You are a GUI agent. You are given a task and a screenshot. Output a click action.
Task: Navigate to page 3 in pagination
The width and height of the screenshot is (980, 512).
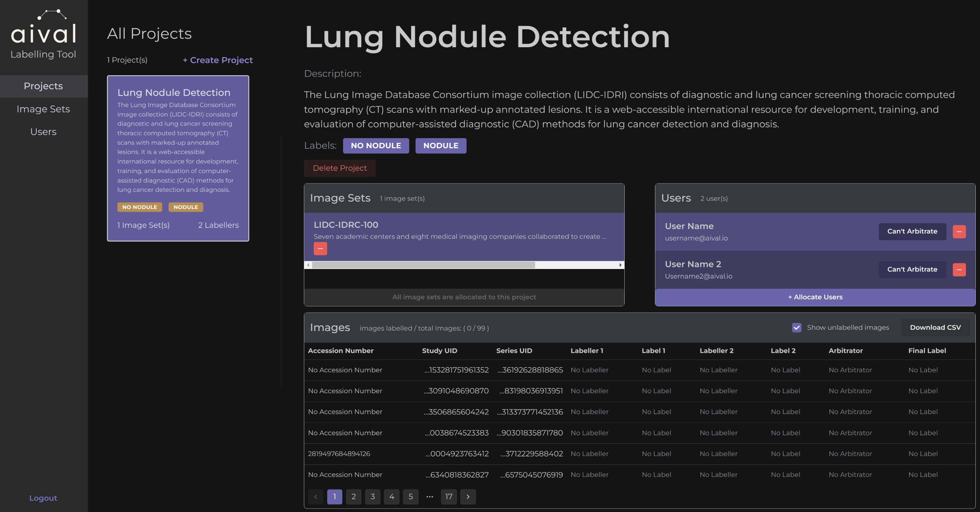pos(373,496)
